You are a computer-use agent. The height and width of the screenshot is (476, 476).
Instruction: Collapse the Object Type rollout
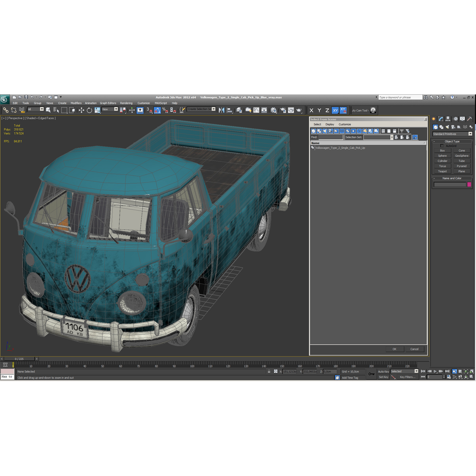pyautogui.click(x=452, y=141)
